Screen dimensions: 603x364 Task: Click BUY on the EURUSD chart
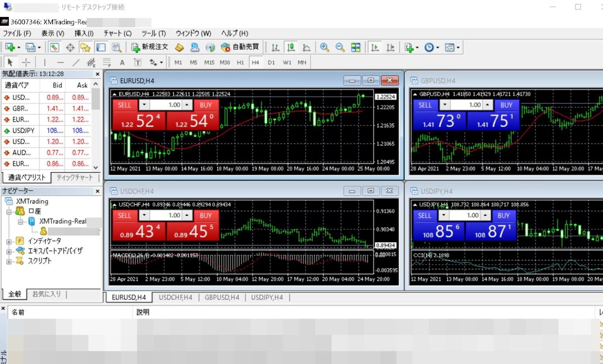coord(206,105)
